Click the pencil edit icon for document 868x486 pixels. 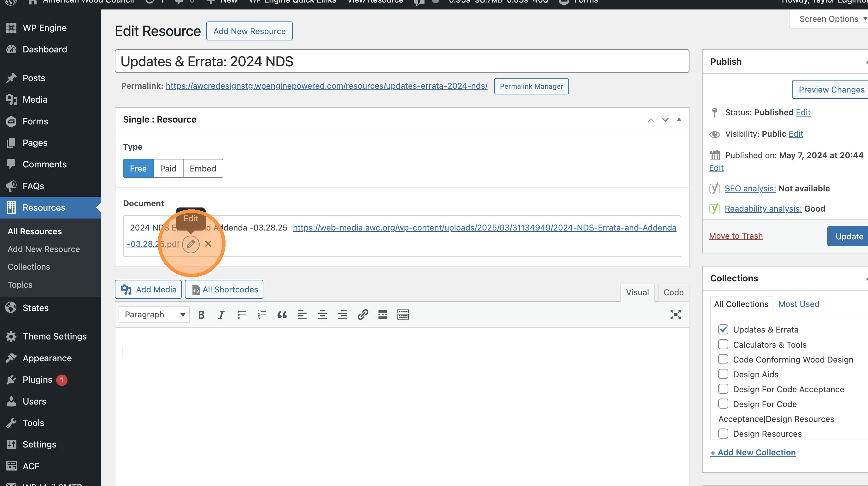click(191, 244)
